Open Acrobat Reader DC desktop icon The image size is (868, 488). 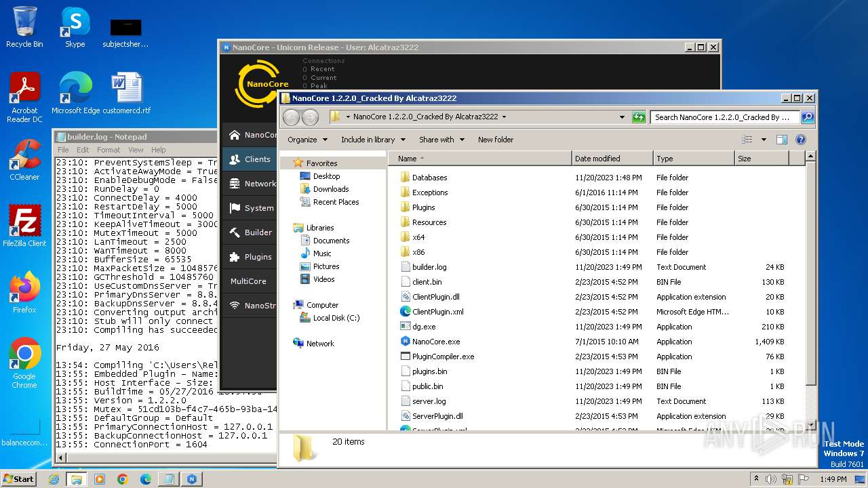click(24, 98)
